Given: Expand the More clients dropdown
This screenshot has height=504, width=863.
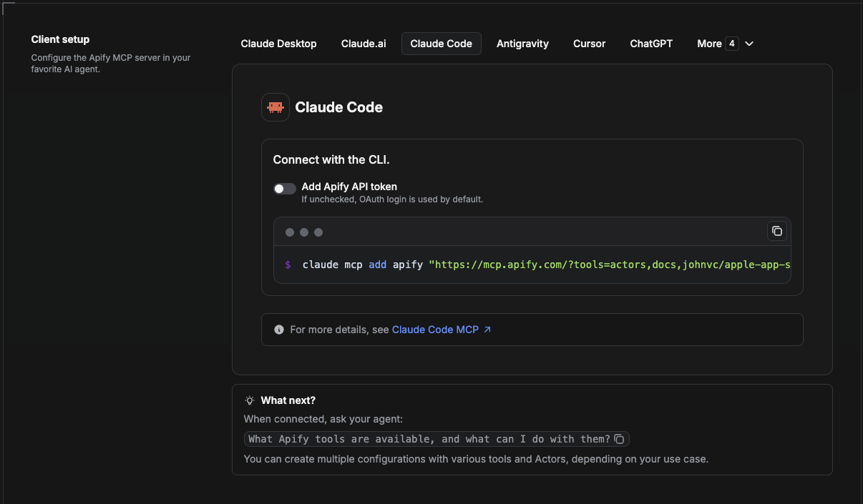Looking at the screenshot, I should (x=726, y=44).
